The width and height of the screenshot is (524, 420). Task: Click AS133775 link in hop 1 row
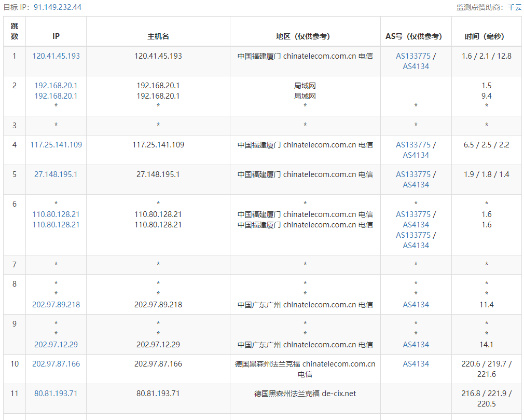413,56
